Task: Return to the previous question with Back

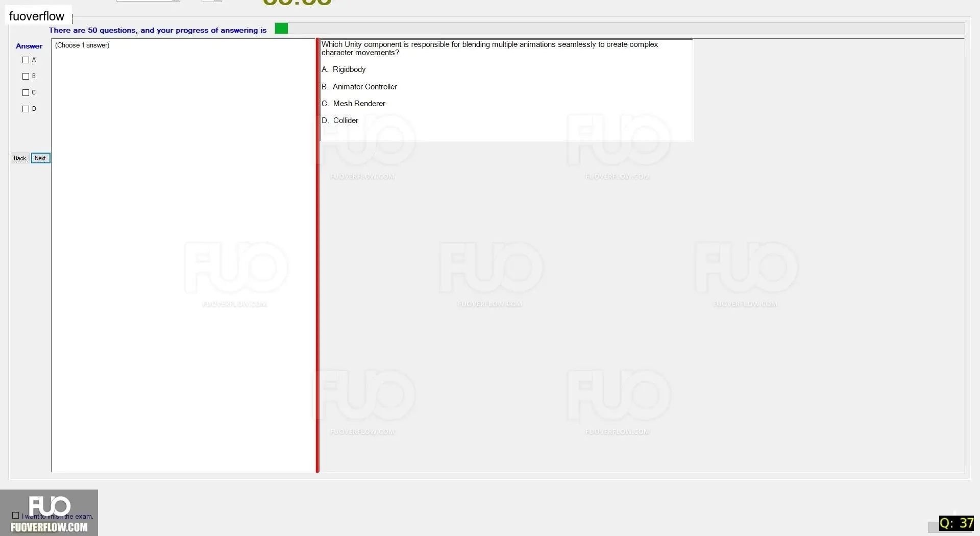Action: (20, 158)
